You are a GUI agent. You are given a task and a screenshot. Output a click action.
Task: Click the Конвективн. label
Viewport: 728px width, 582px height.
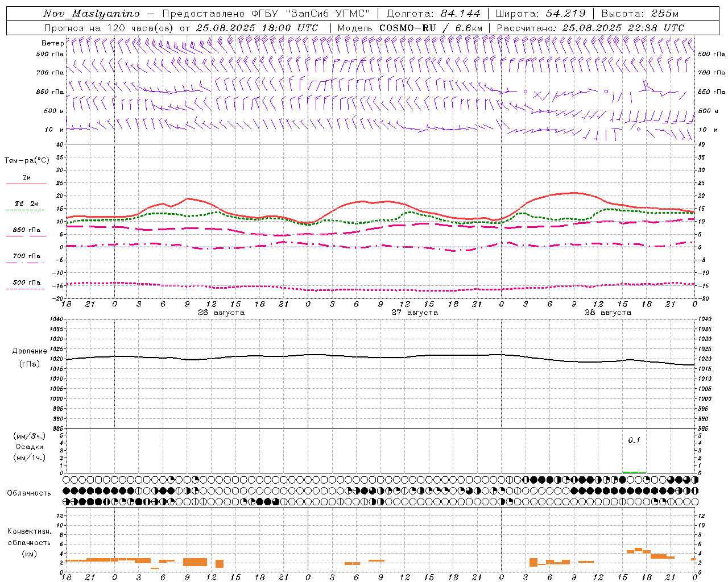point(29,531)
